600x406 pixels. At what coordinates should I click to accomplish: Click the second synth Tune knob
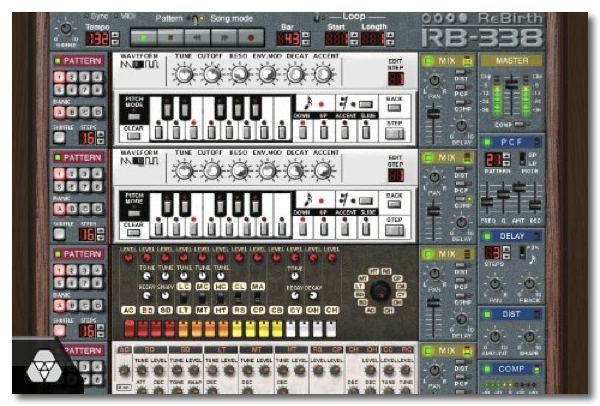pos(184,170)
